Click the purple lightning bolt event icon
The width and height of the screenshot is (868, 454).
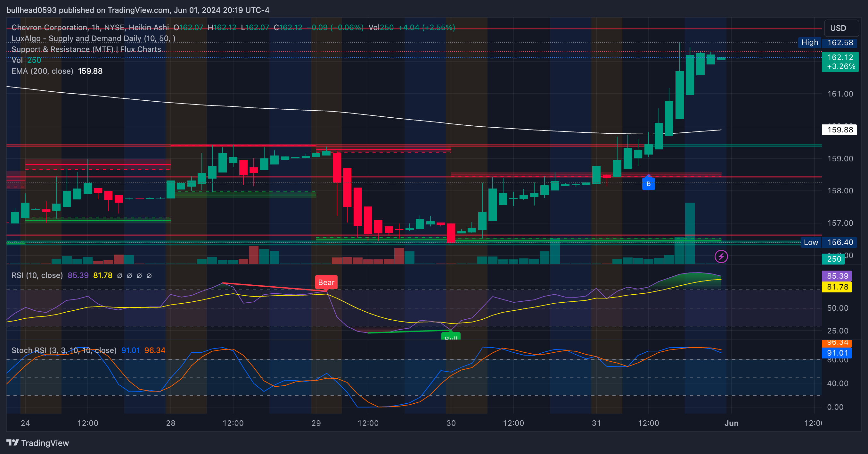(721, 257)
